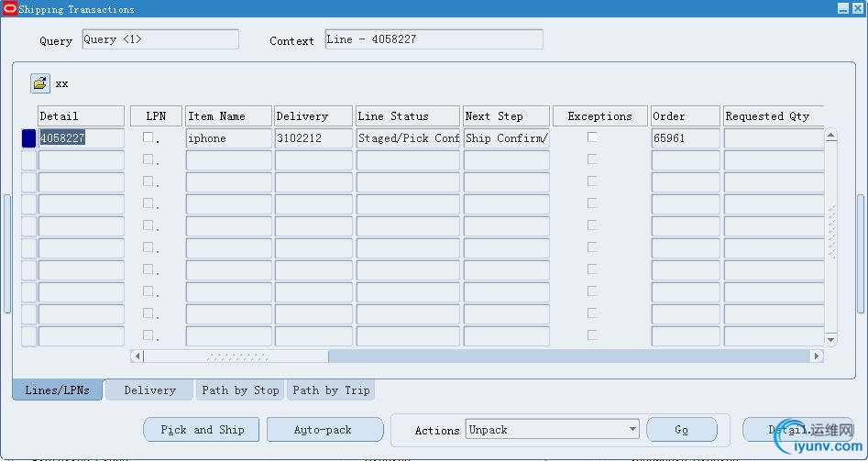Click the Context field showing Line - 4058227

[434, 39]
